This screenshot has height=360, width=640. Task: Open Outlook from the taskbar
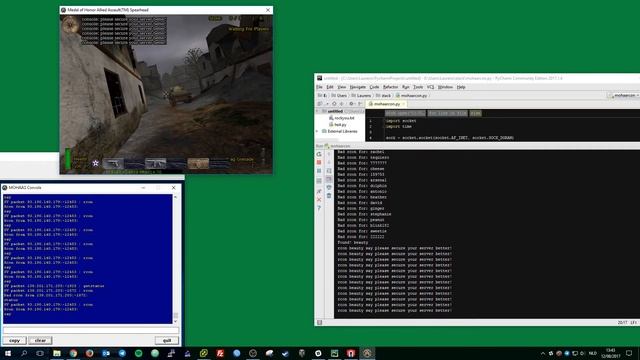106,353
